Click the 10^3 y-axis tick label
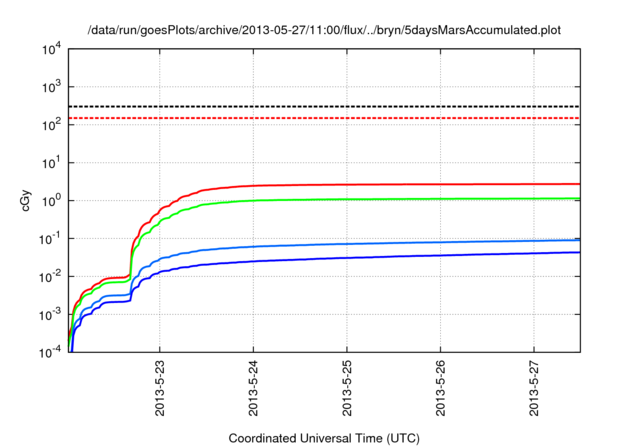This screenshot has width=640, height=448. click(51, 87)
